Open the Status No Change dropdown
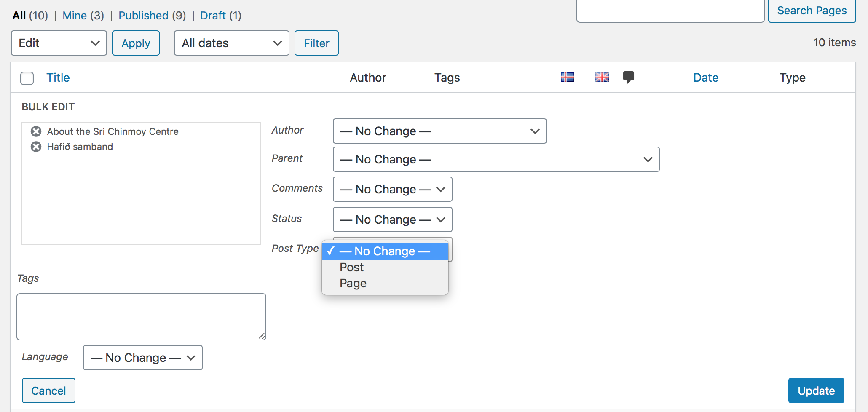Image resolution: width=868 pixels, height=412 pixels. click(x=393, y=219)
